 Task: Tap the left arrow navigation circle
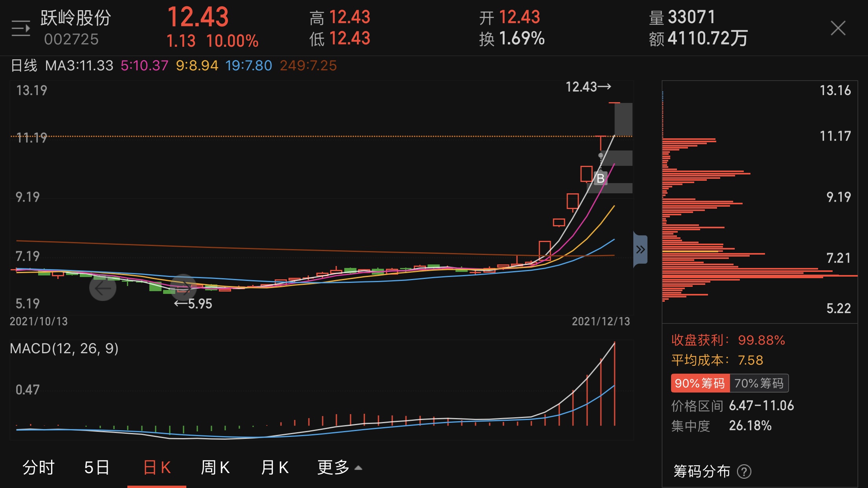pos(103,288)
